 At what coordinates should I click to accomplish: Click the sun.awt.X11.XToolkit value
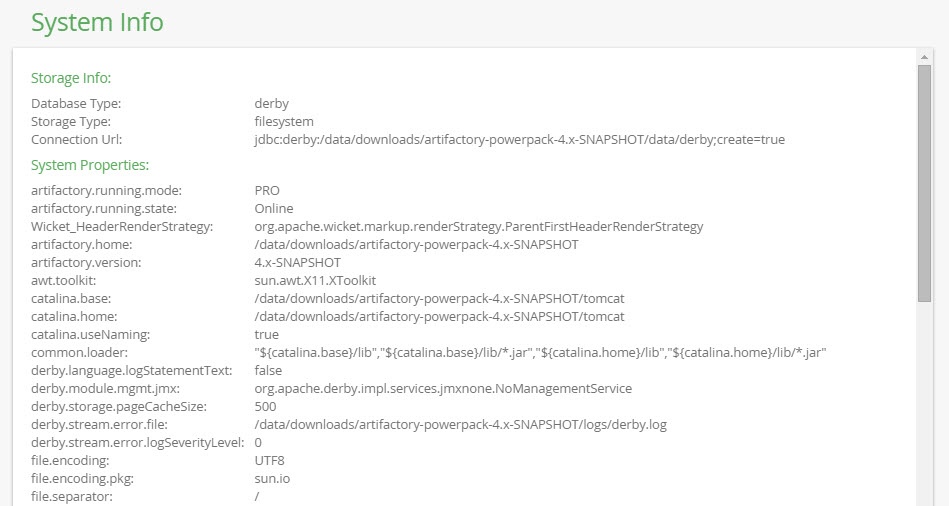pos(315,281)
